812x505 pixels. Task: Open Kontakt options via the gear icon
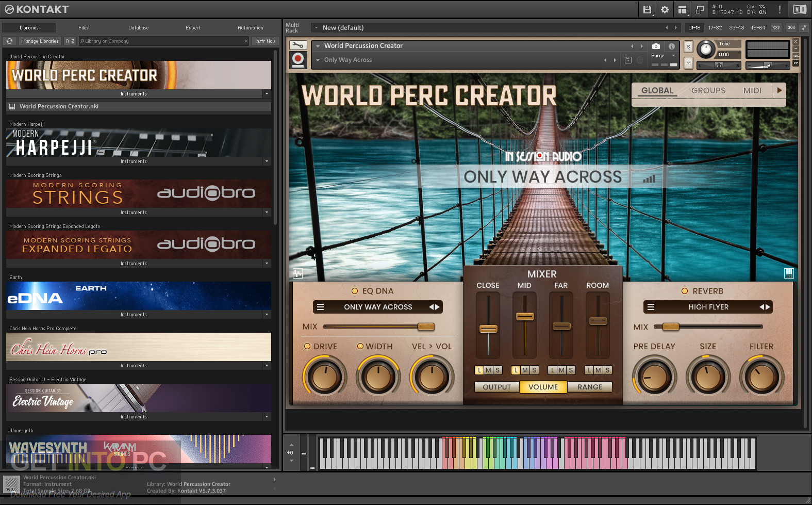pos(665,9)
